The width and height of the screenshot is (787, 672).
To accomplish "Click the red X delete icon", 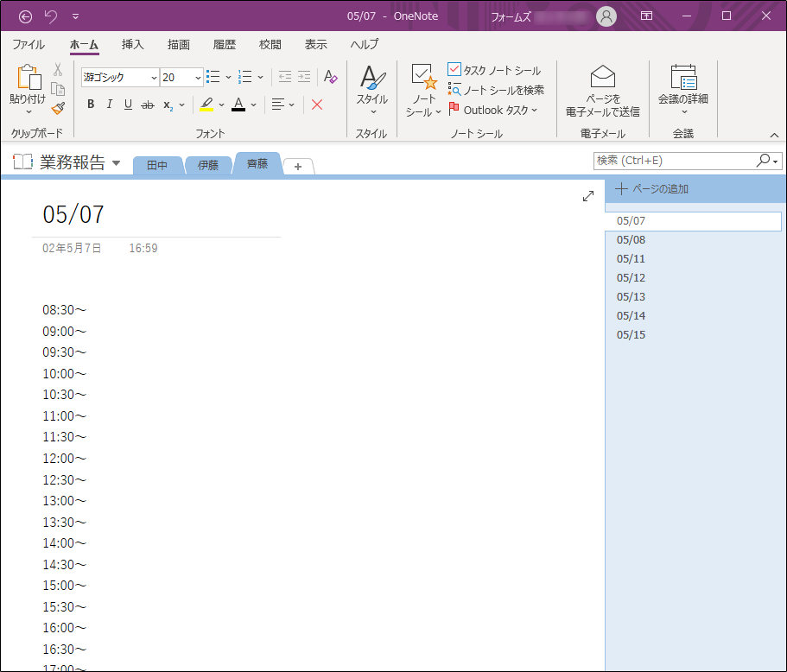I will click(317, 105).
